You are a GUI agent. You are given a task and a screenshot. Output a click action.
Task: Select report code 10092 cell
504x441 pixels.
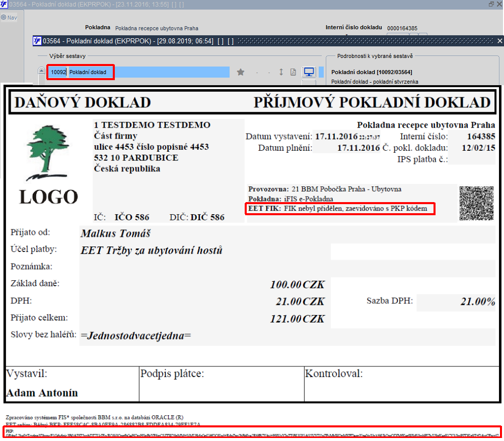click(x=58, y=72)
